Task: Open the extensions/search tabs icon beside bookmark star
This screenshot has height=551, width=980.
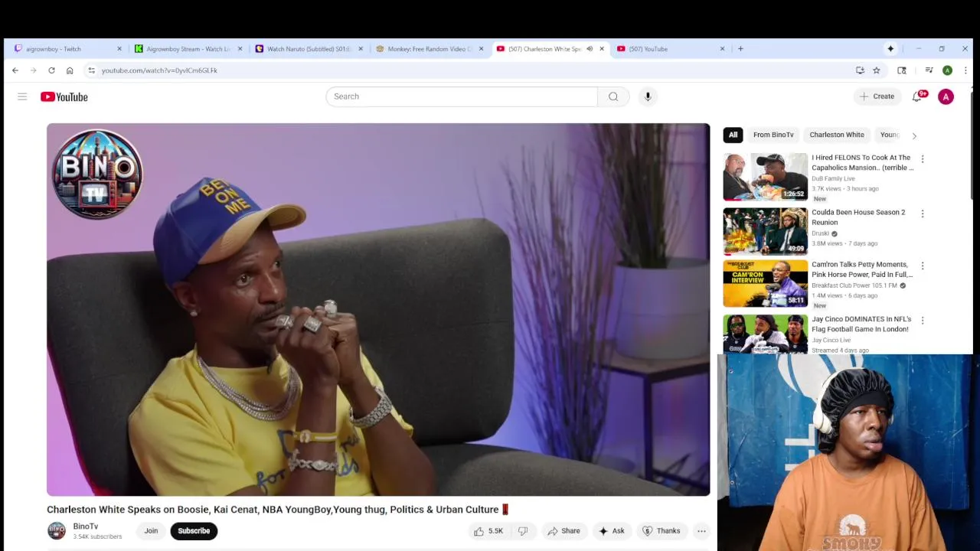Action: tap(902, 70)
